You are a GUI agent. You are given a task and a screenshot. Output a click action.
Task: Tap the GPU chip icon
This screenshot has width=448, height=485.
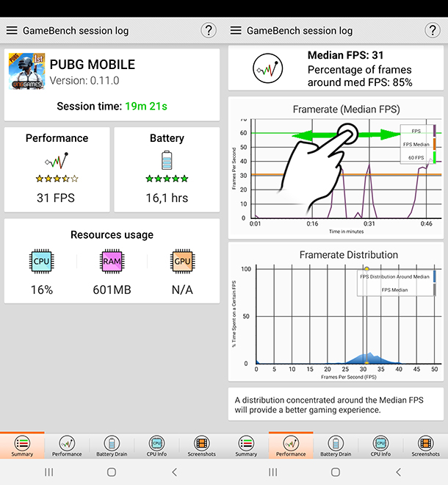click(182, 262)
